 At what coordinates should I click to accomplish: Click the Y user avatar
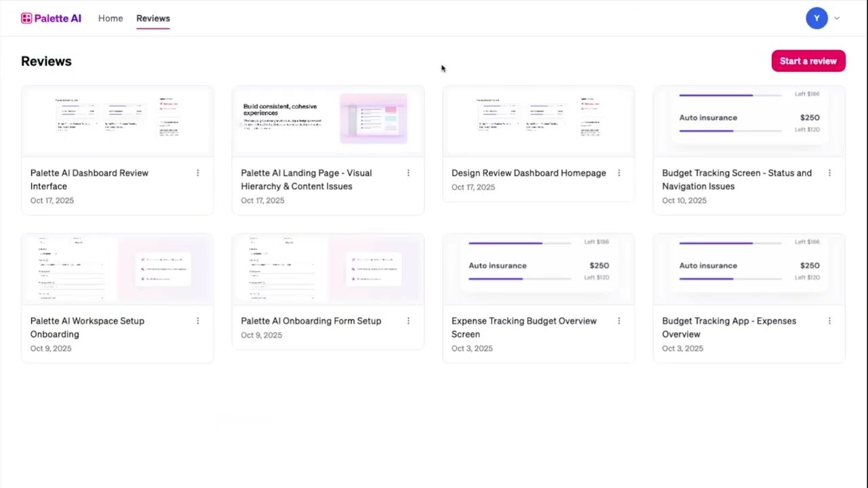point(816,18)
